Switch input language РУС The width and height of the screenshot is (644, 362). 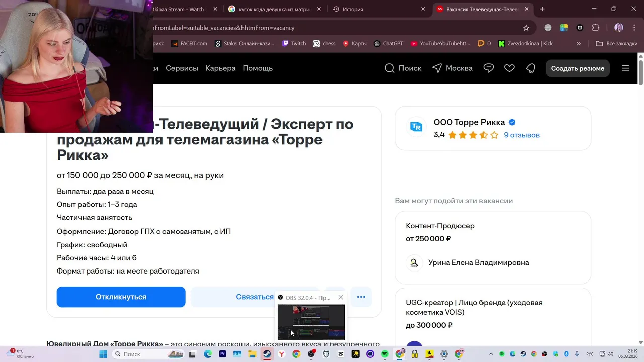coord(590,354)
